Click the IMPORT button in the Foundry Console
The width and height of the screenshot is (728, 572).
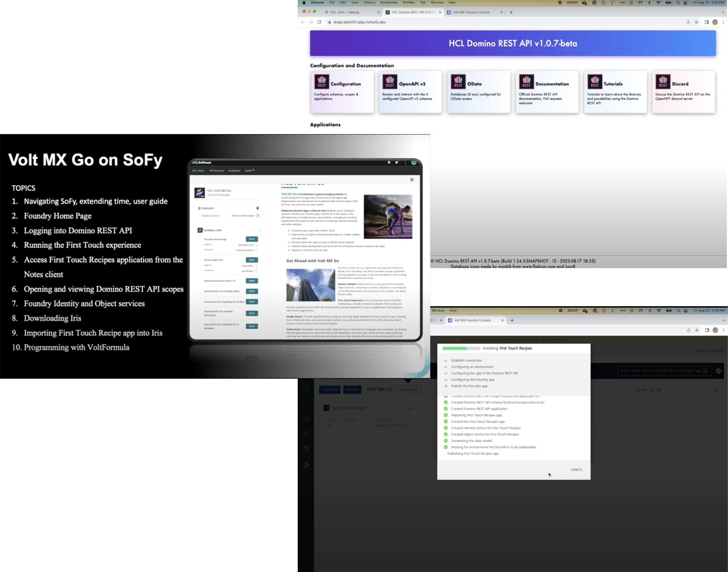[x=352, y=390]
